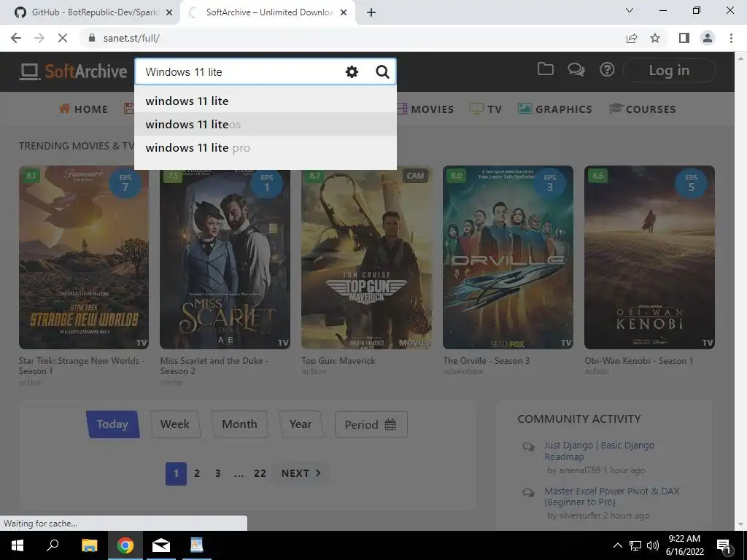
Task: Open 'Master Excel Power Pivot & DAX' link
Action: tap(612, 497)
